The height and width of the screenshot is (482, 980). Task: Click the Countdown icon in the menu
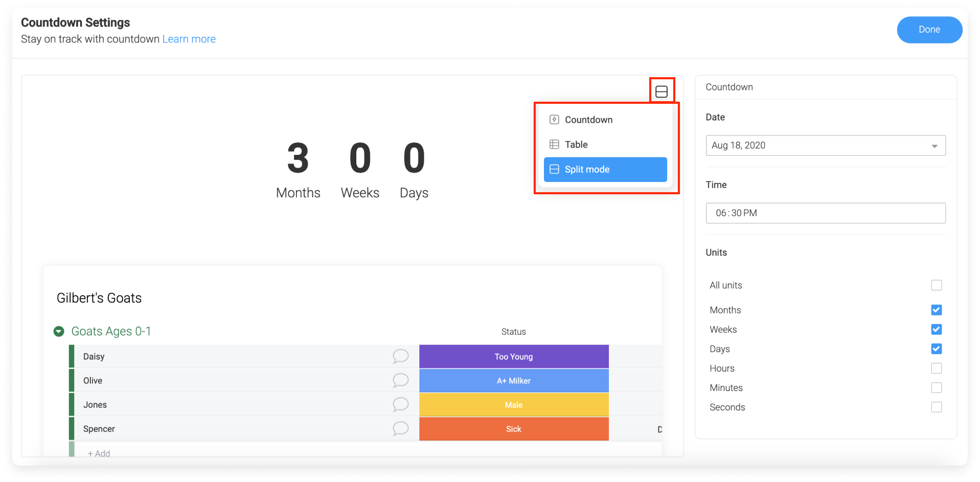[554, 120]
